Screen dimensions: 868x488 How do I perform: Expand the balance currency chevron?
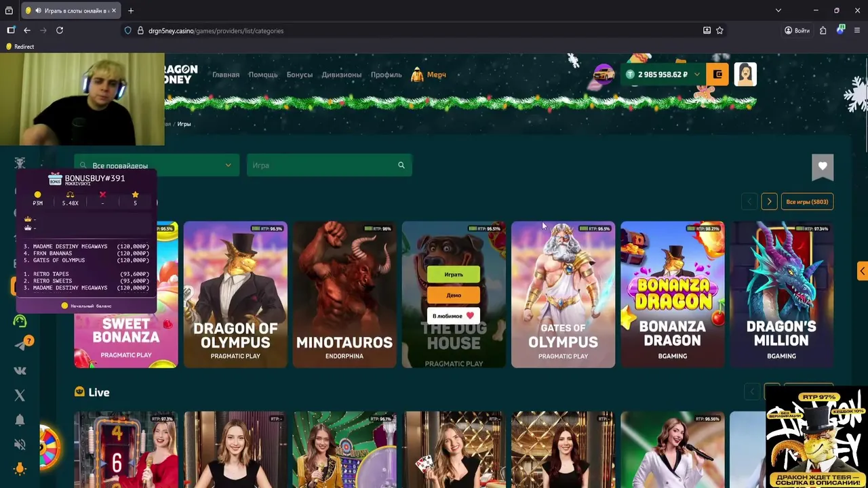(696, 75)
